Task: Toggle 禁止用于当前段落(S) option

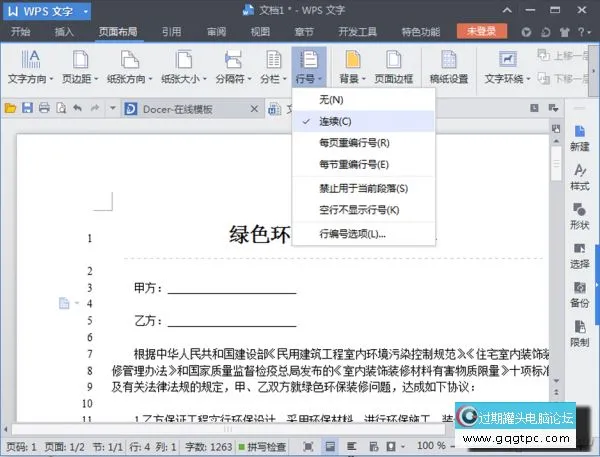Action: pyautogui.click(x=364, y=188)
